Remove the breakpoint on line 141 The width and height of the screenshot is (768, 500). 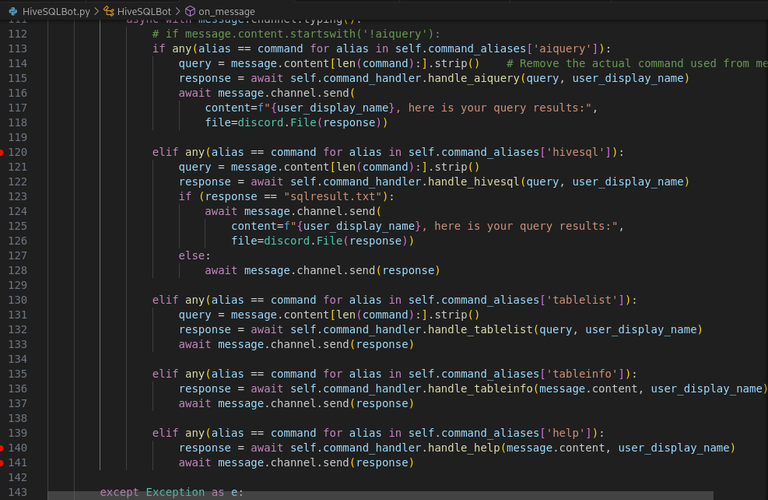[x=1, y=463]
